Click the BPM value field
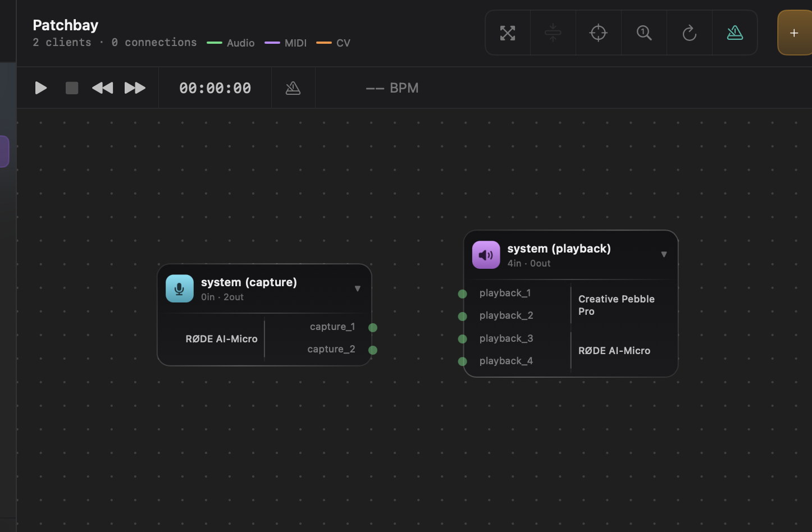This screenshot has height=532, width=812. point(393,88)
